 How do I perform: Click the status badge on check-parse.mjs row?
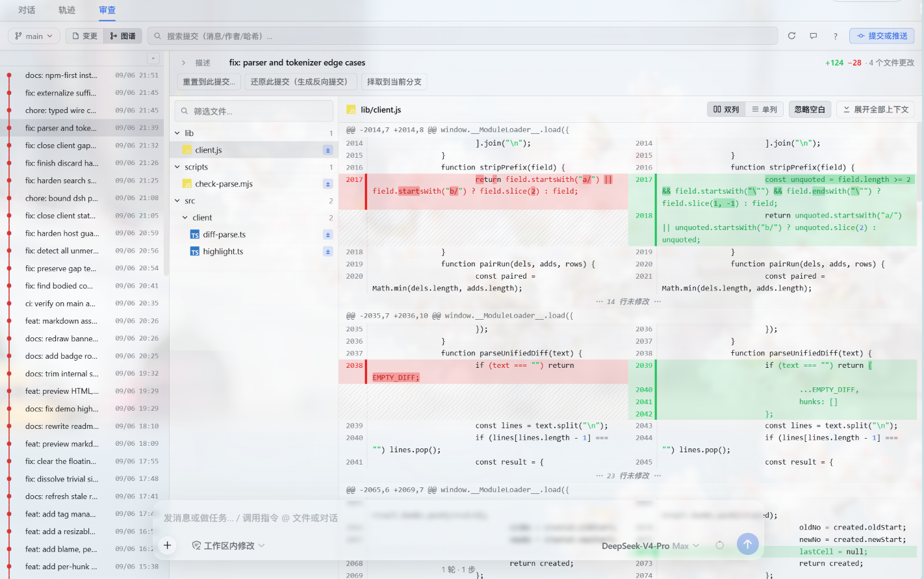[327, 184]
